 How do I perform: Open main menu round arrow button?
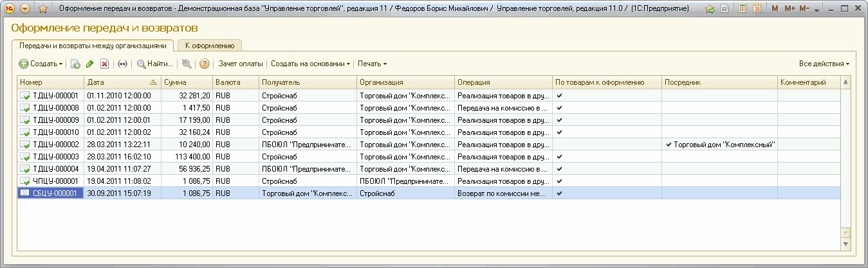pos(25,9)
